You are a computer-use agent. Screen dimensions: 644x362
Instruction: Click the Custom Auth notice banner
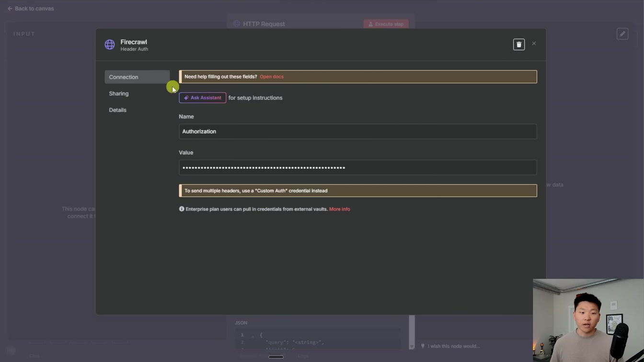tap(358, 191)
